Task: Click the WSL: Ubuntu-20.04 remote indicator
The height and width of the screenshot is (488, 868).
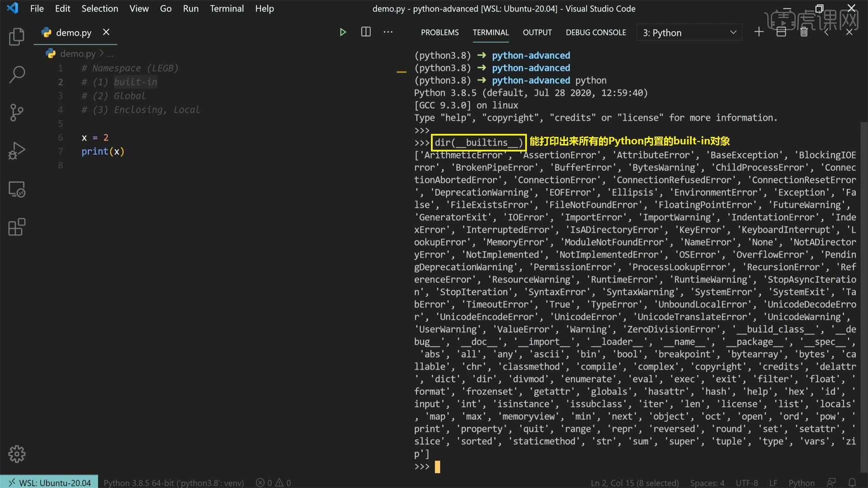Action: tap(48, 482)
